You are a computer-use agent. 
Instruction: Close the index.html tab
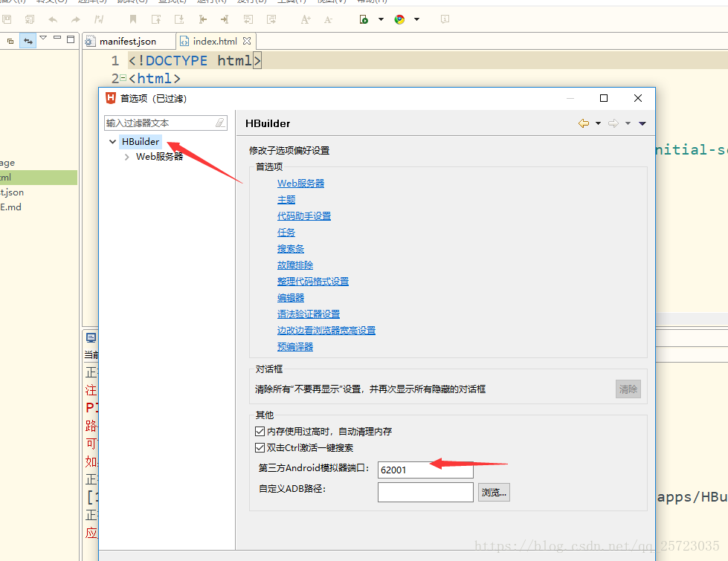coord(247,41)
